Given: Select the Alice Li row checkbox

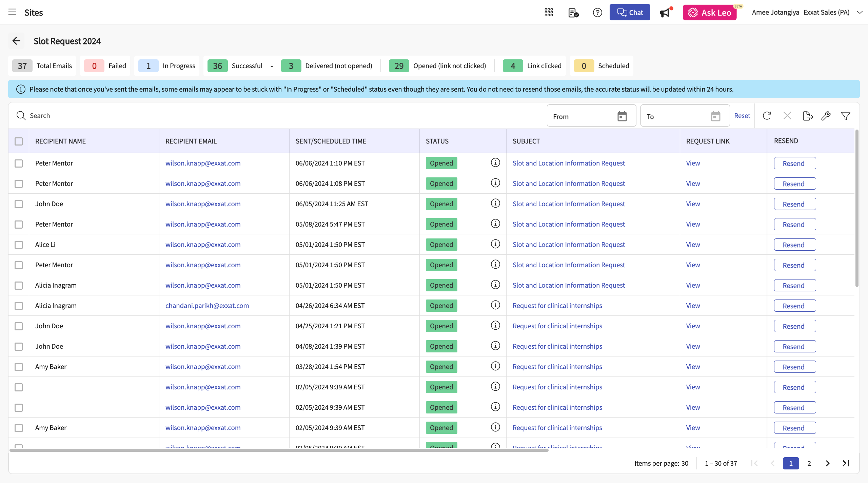Looking at the screenshot, I should (19, 245).
